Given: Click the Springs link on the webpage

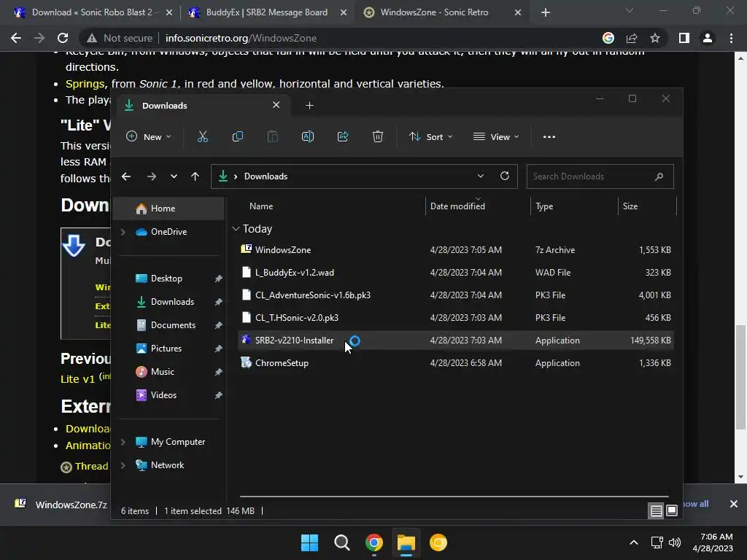Looking at the screenshot, I should (x=85, y=84).
